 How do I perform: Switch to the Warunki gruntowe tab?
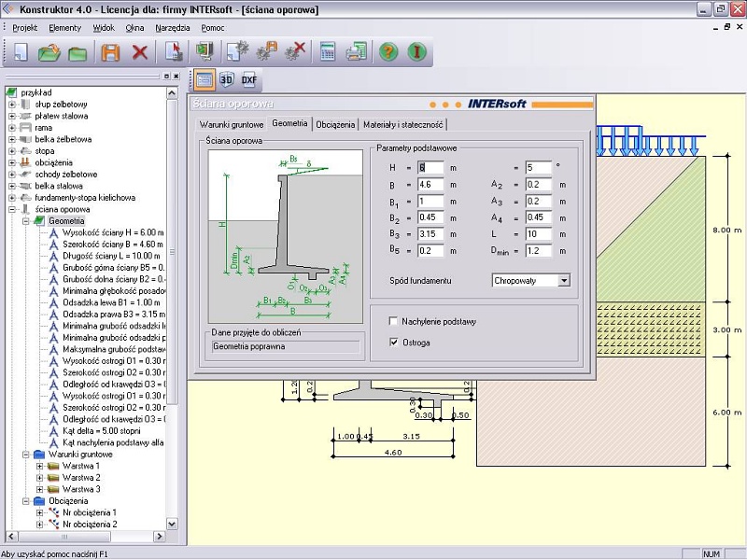pos(232,125)
